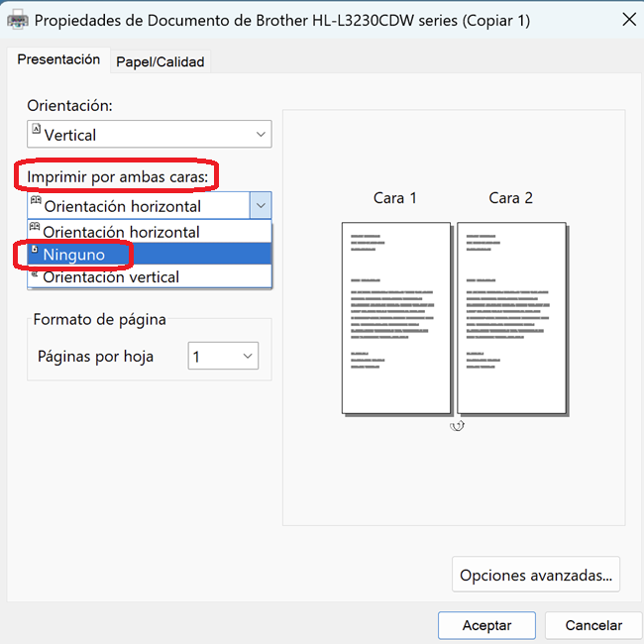The image size is (644, 644).
Task: Click the Cancelar button
Action: tap(593, 625)
